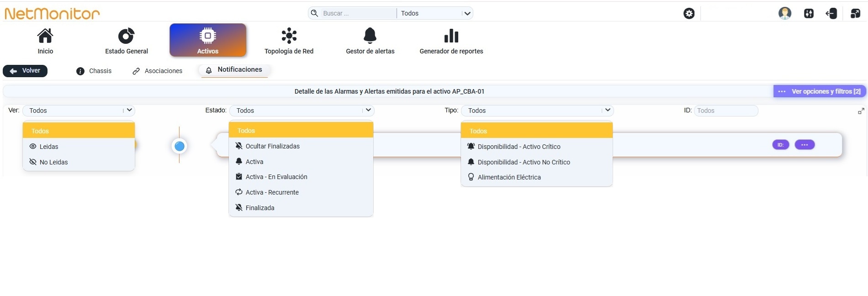Screen dimensions: 868x296
Task: Open the settings gear icon
Action: [x=689, y=14]
